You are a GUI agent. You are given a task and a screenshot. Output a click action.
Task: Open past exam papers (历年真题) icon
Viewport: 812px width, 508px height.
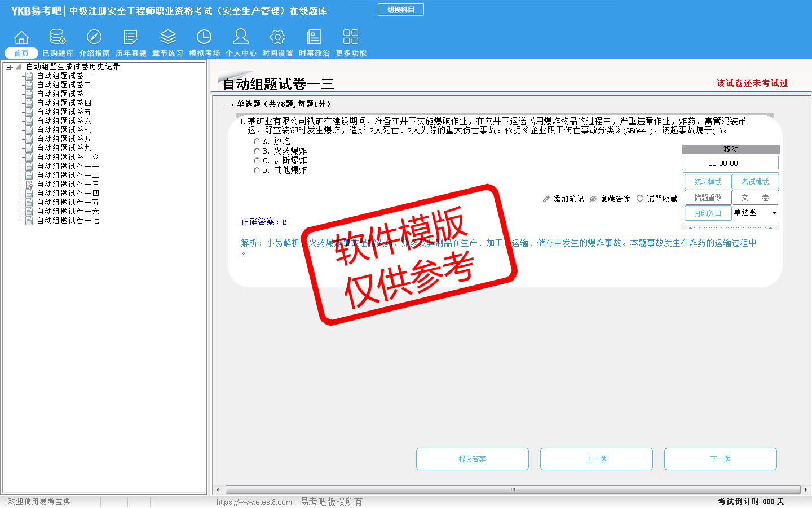point(131,37)
